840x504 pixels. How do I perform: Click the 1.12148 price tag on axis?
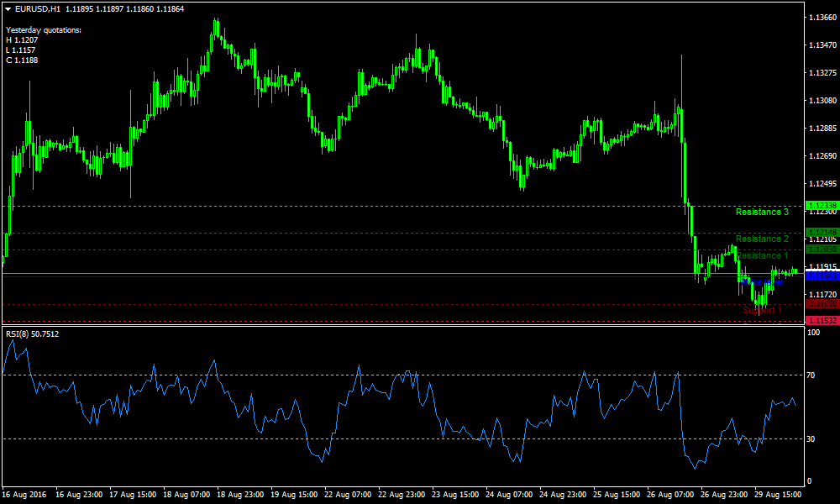(x=821, y=233)
